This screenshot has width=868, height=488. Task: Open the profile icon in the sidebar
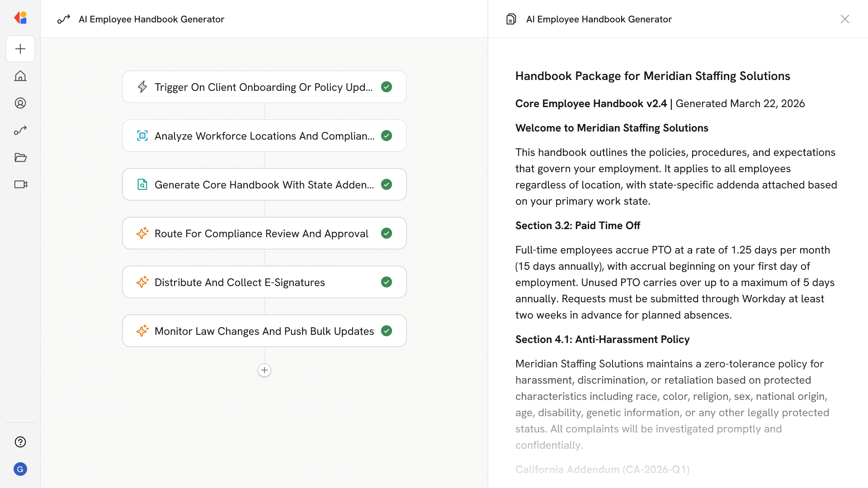(x=20, y=103)
